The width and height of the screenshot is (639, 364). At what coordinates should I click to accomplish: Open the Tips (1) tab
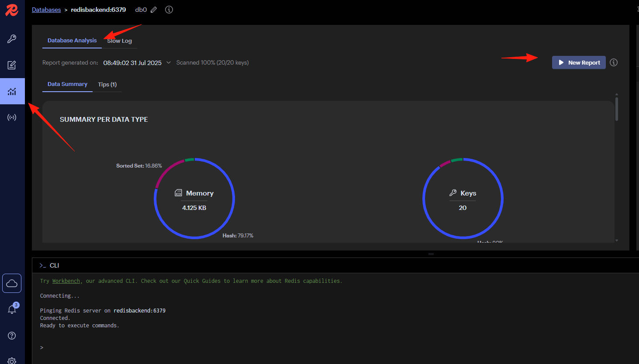pos(107,84)
